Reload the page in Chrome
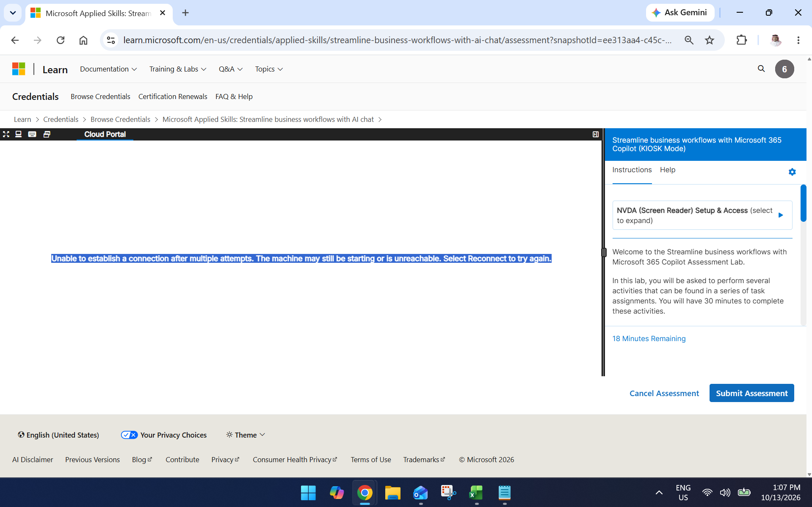Viewport: 812px width, 507px height. click(x=61, y=40)
